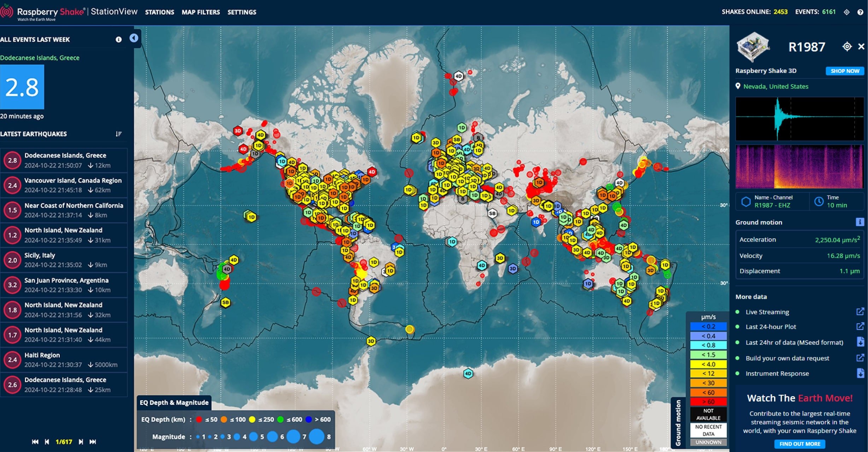Screen dimensions: 868x452
Task: Download Instrument Response file icon
Action: [860, 373]
